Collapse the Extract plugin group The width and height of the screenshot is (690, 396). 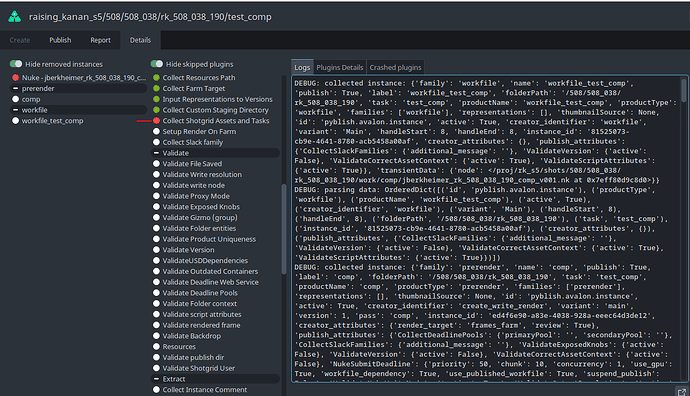(156, 379)
